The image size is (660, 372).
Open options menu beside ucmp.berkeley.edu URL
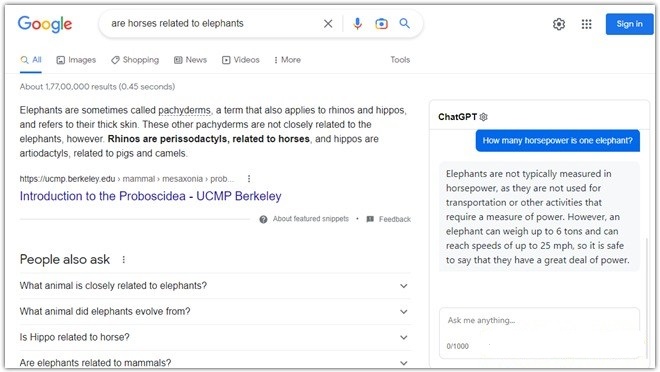(x=249, y=179)
